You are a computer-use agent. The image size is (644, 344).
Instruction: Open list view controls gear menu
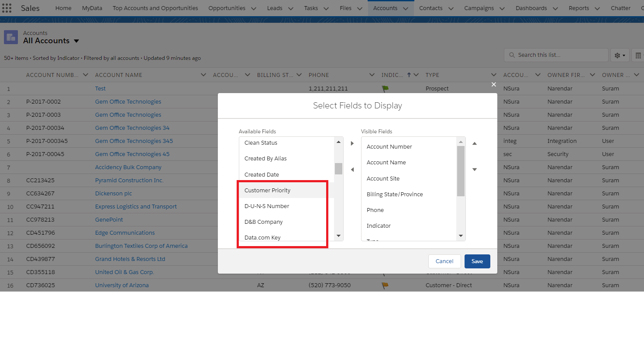pyautogui.click(x=620, y=55)
